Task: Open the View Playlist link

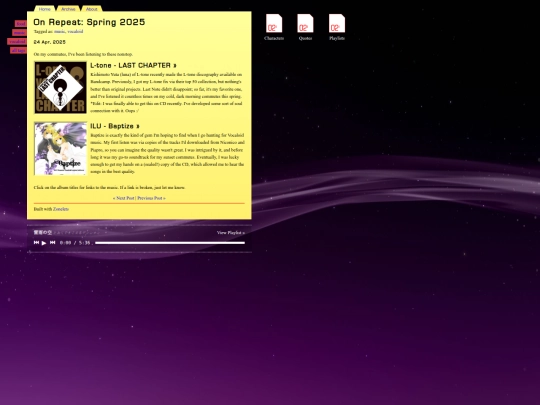Action: click(231, 233)
